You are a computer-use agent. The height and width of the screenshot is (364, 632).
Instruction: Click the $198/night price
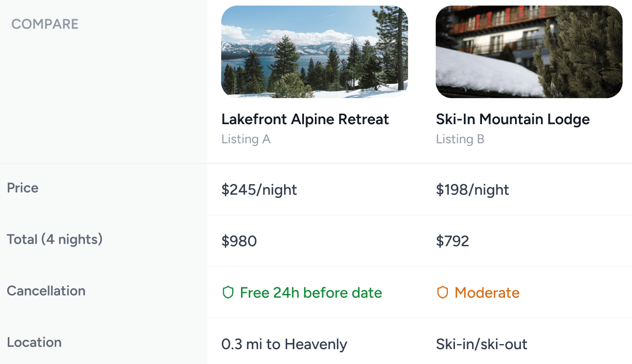point(473,190)
